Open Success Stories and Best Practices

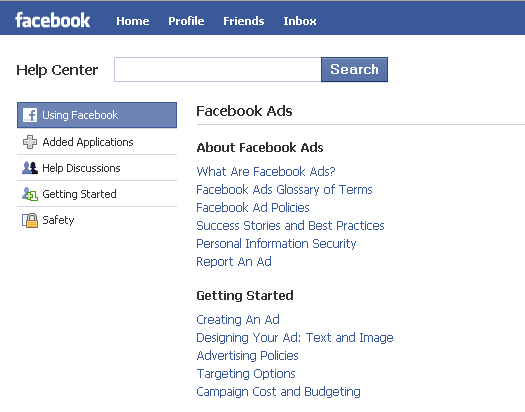(290, 226)
